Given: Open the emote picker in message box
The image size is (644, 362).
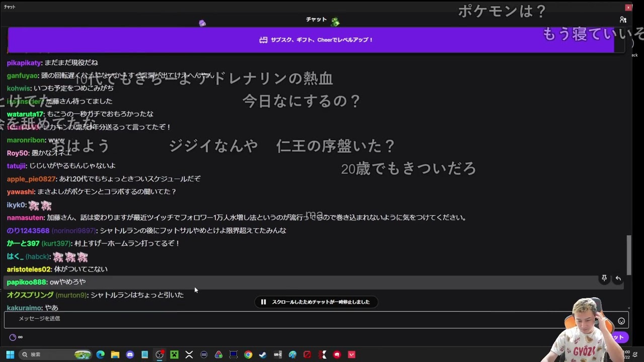Looking at the screenshot, I should [621, 321].
